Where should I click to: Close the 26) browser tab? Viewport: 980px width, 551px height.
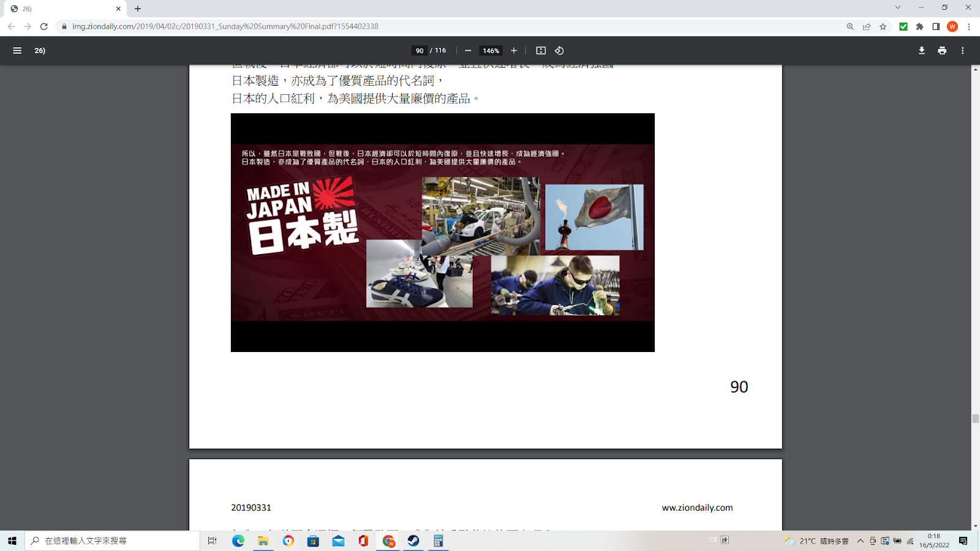coord(118,9)
